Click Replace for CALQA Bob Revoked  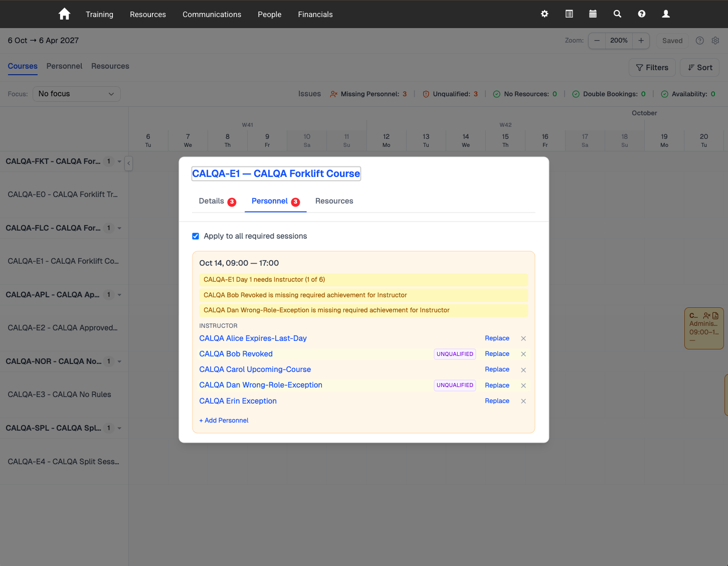(x=497, y=354)
